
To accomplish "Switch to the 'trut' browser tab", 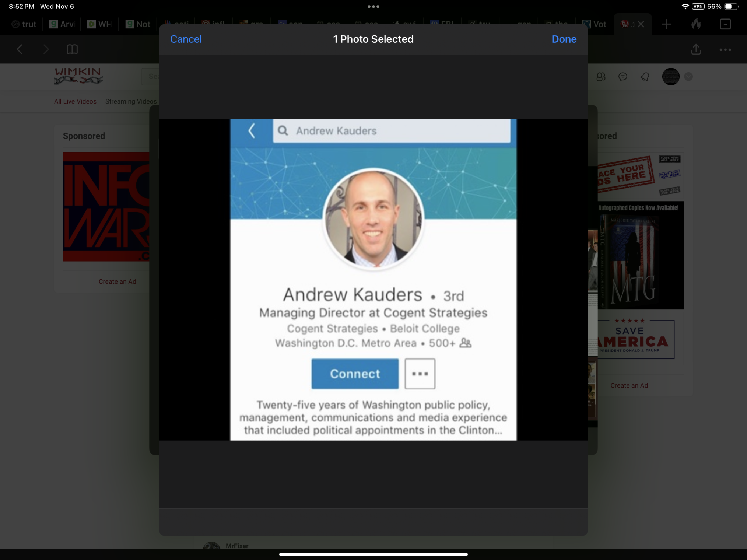I will point(24,24).
